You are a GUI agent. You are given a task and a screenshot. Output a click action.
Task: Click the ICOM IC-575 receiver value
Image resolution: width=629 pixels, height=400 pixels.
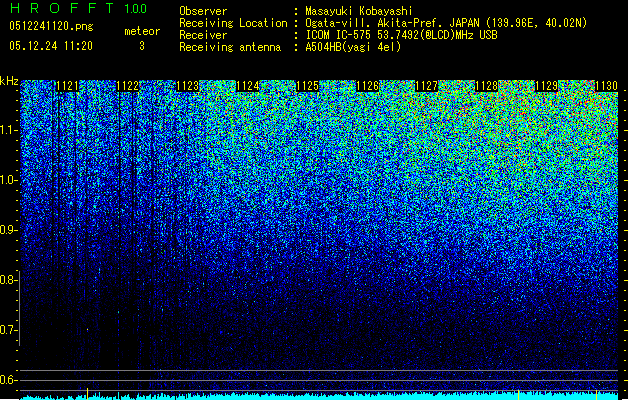(401, 35)
